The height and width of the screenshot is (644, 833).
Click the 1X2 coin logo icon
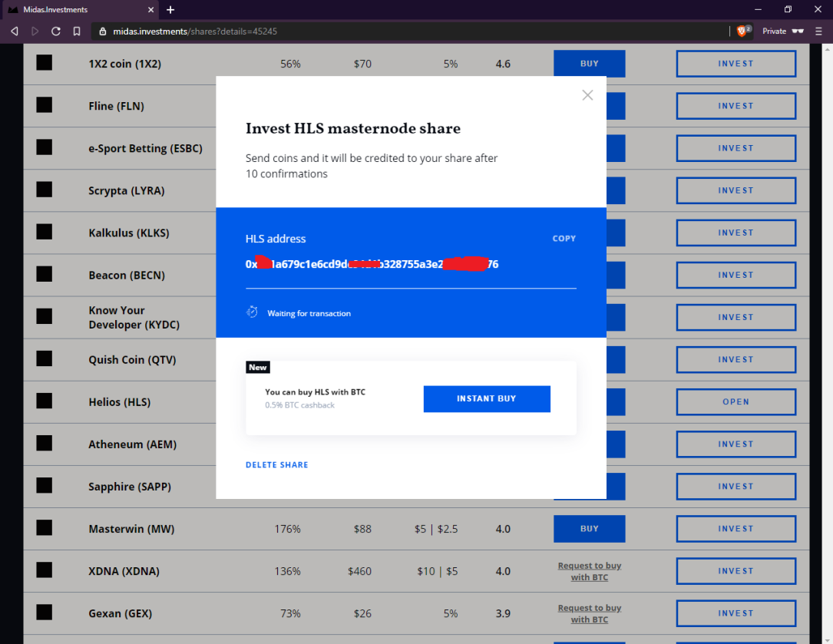pyautogui.click(x=44, y=63)
